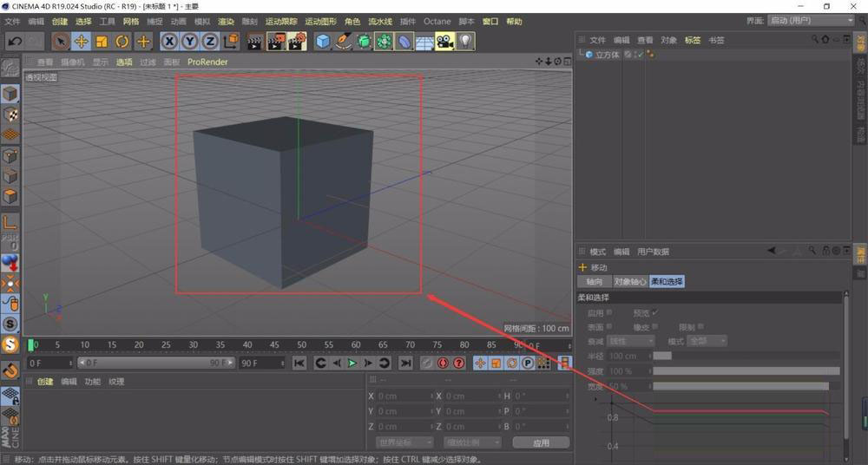Screen dimensions: 868x465
Task: Open the blue deformer icon
Action: pyautogui.click(x=404, y=41)
